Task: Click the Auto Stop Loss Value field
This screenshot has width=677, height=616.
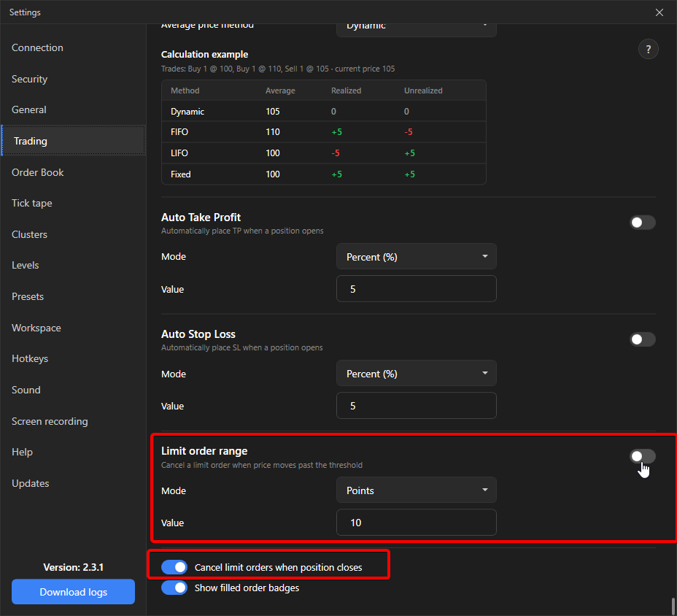Action: [x=417, y=405]
